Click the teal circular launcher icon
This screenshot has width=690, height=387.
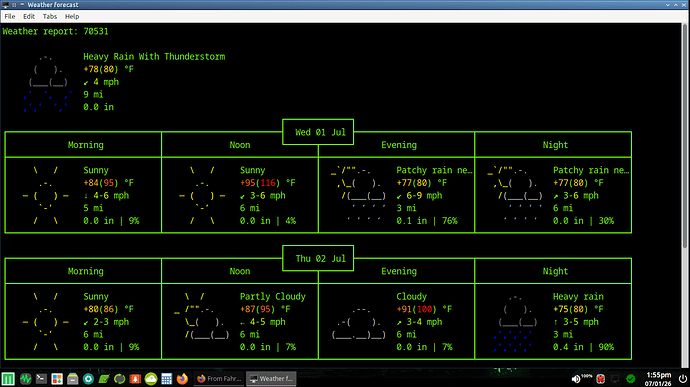click(88, 379)
